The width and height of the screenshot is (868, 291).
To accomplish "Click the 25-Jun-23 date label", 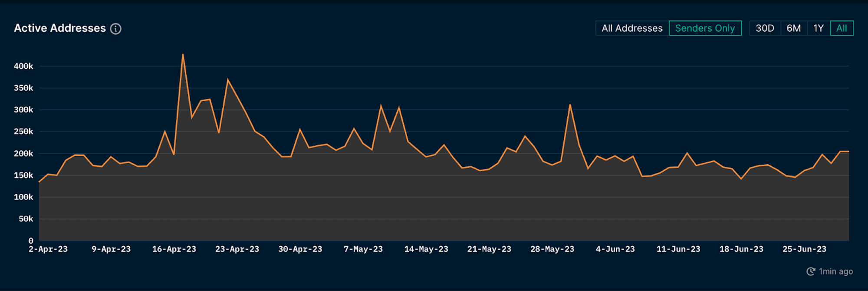I will point(804,249).
